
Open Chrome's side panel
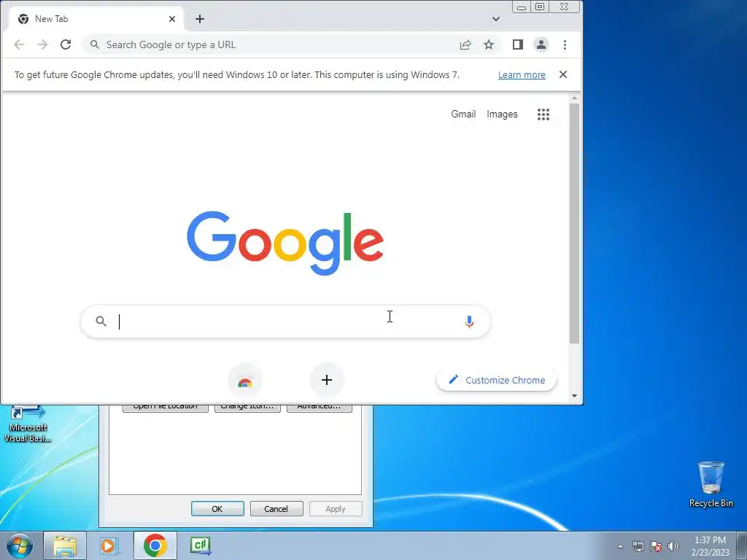click(x=518, y=44)
